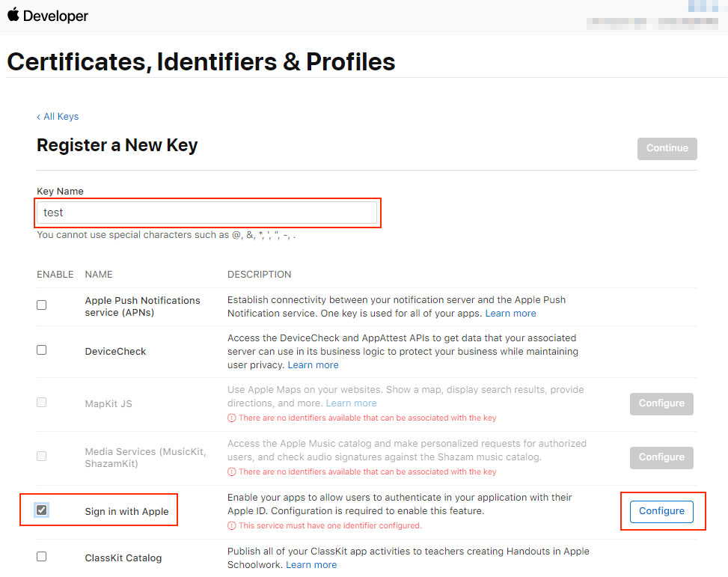This screenshot has height=577, width=728.
Task: Tick the ClassKit Catalog checkbox
Action: [42, 557]
